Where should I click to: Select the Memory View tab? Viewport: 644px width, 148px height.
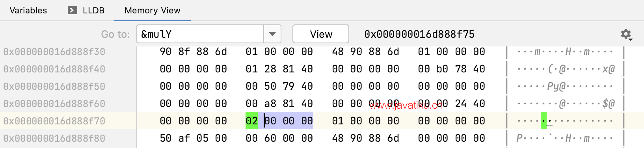point(153,10)
